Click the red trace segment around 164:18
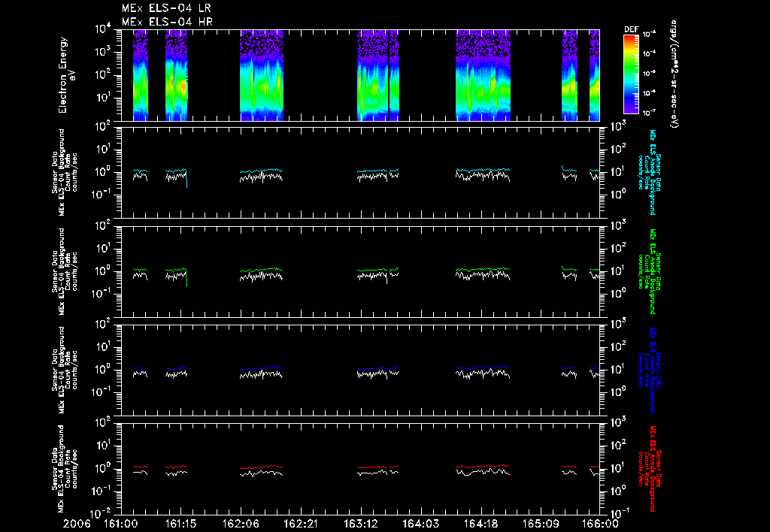The width and height of the screenshot is (770, 532). pyautogui.click(x=484, y=466)
